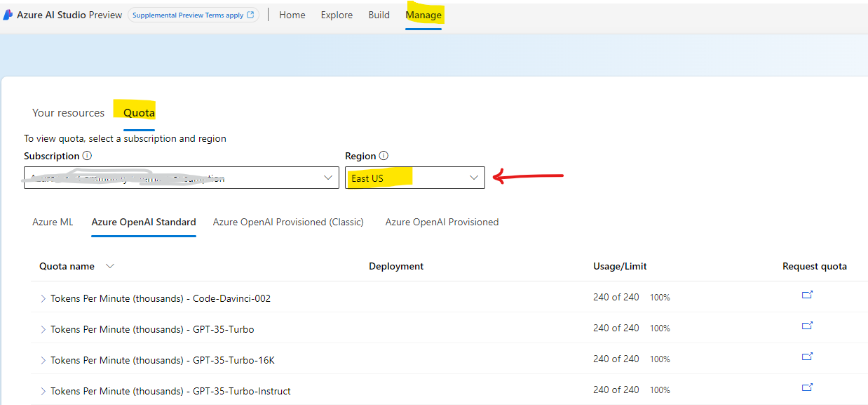Click the 100% value in GPT-35-Turbo row
868x405 pixels.
[660, 328]
